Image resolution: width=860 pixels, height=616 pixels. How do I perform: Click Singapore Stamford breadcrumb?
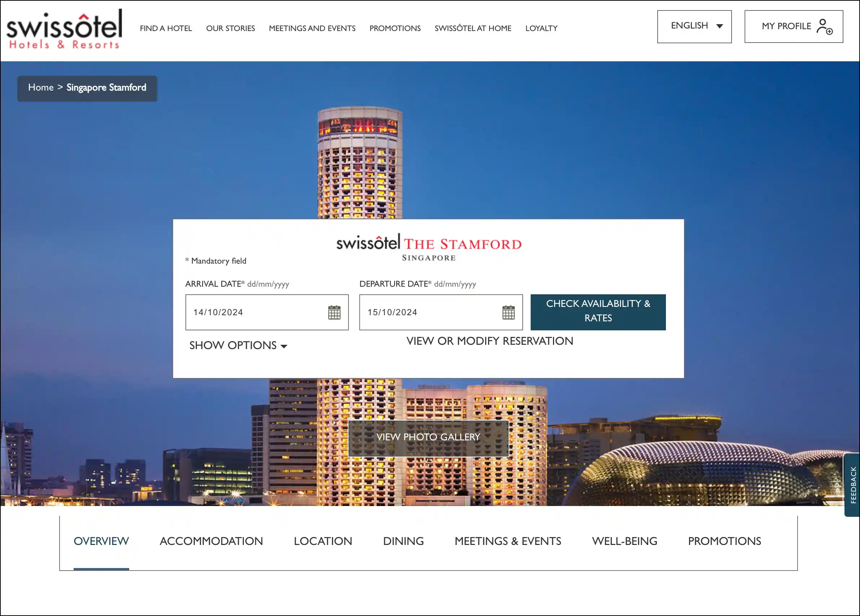point(106,88)
